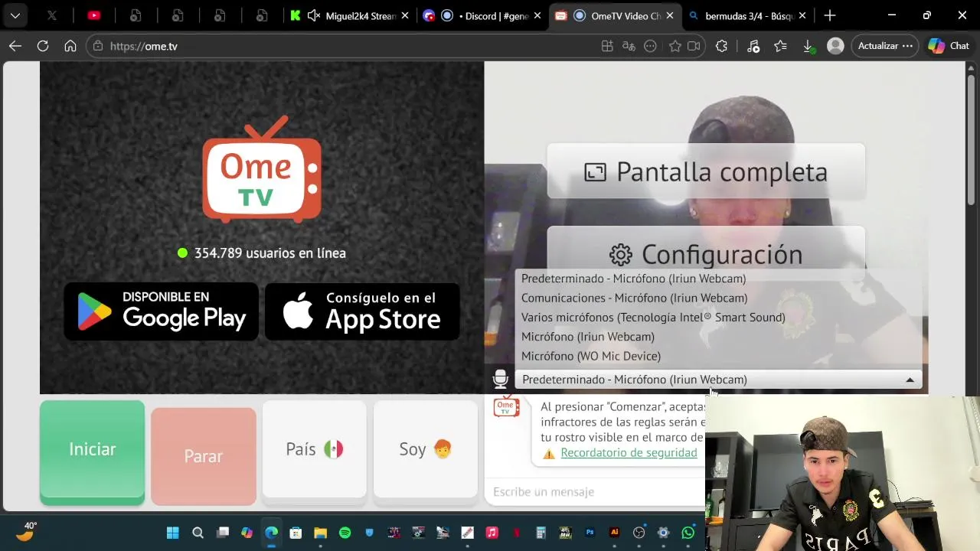Open Photoshop from the taskbar
Viewport: 980px width, 551px height.
point(590,533)
